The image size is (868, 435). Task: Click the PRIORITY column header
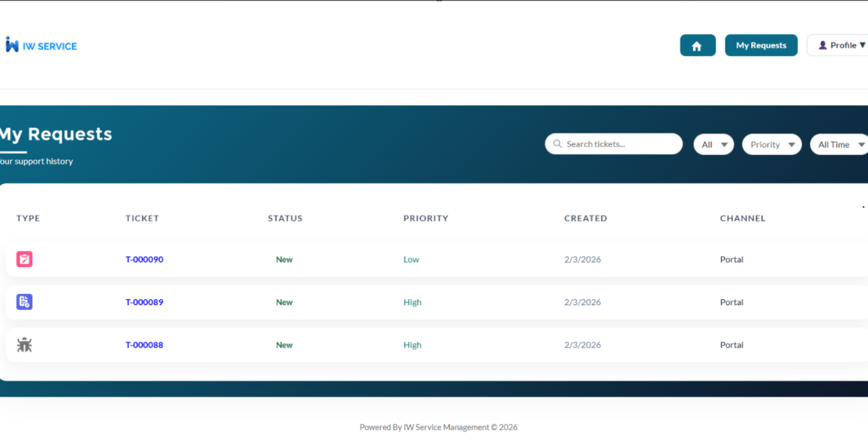[426, 218]
